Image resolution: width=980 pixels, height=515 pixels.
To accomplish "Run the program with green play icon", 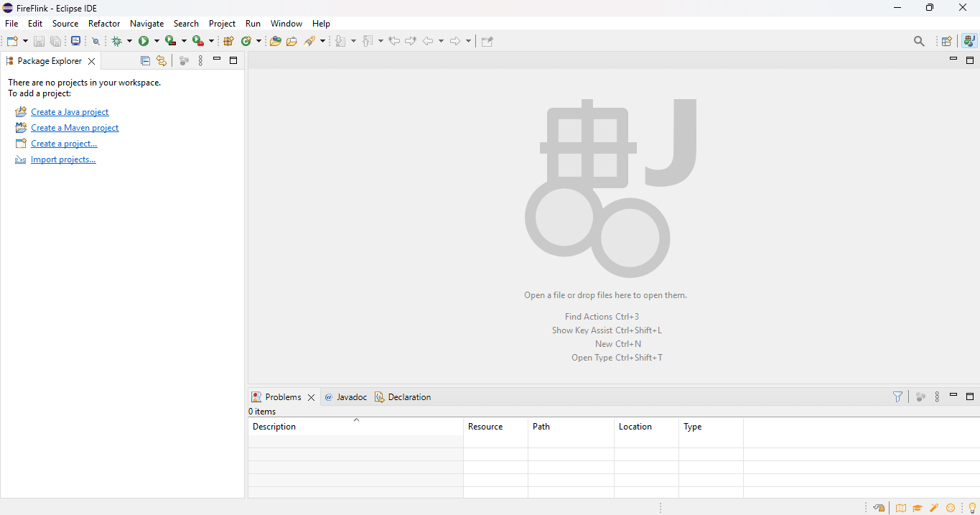I will tap(144, 41).
